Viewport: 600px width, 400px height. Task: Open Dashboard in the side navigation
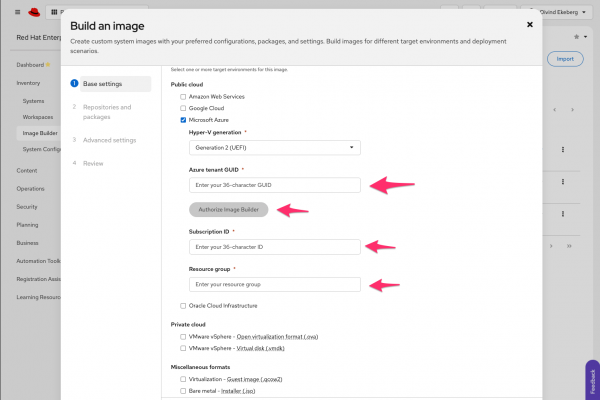point(30,65)
